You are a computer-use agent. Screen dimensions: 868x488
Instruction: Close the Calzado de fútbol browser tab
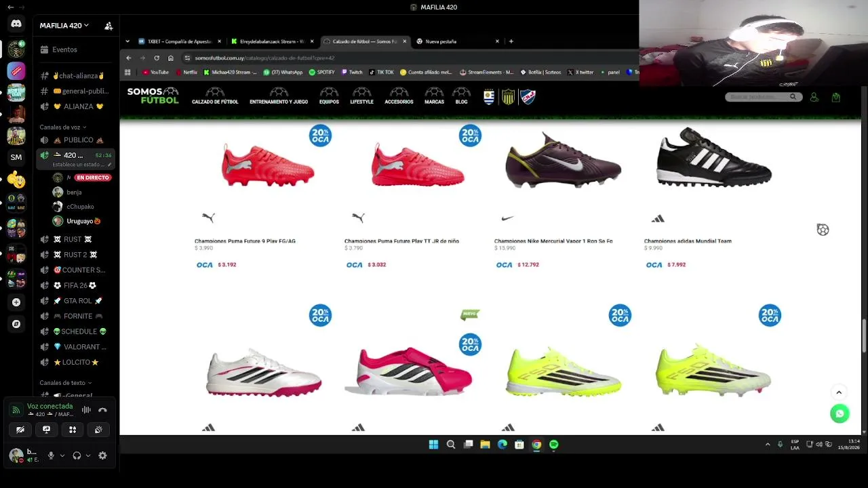click(404, 41)
